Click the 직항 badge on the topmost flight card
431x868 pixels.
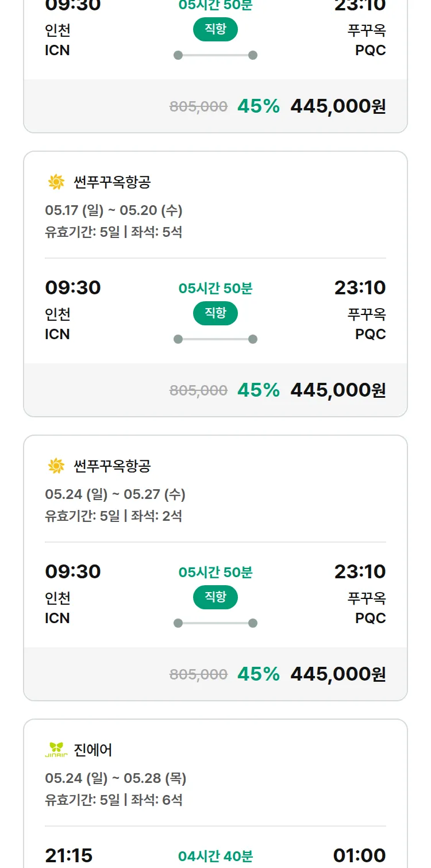click(x=215, y=30)
